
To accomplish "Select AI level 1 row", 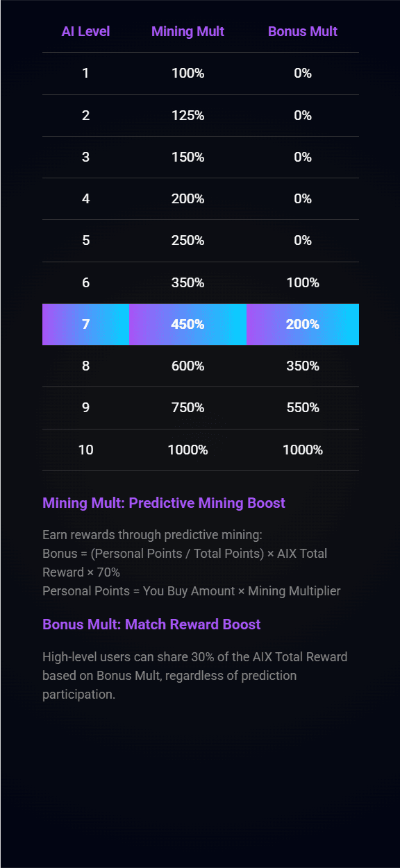I will (x=201, y=73).
